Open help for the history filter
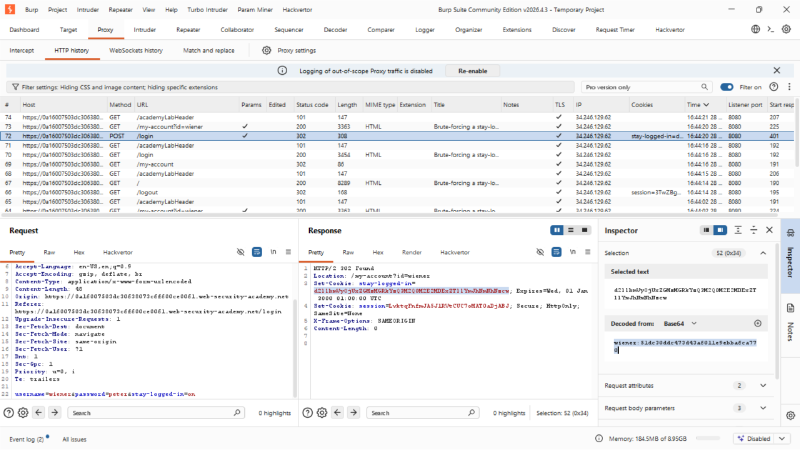The height and width of the screenshot is (450, 800). click(x=773, y=87)
